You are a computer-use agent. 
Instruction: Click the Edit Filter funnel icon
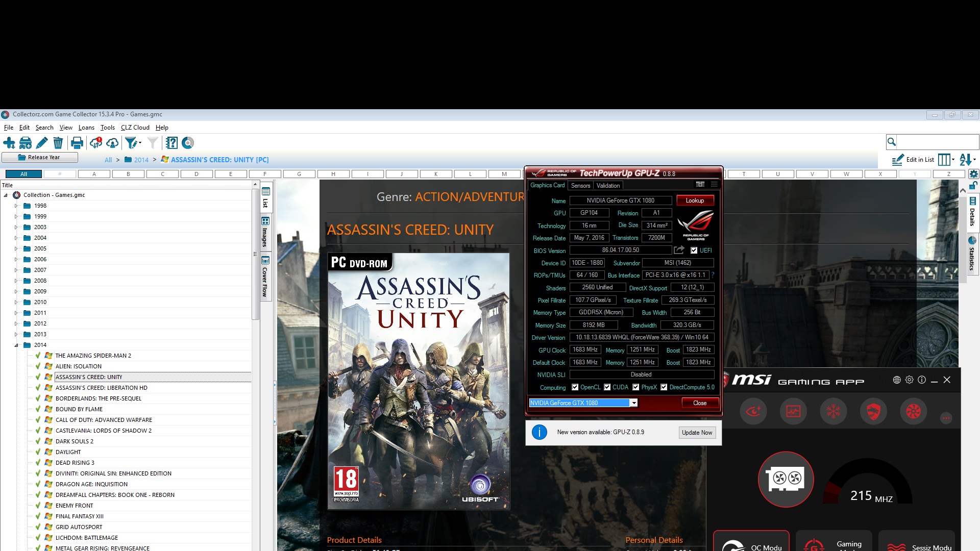132,143
